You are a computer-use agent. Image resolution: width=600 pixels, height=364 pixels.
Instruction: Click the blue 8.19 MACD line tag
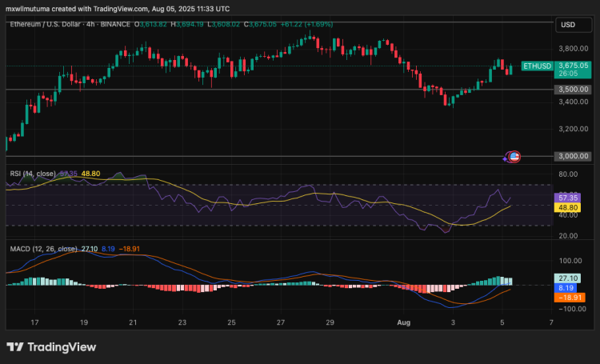(x=569, y=287)
